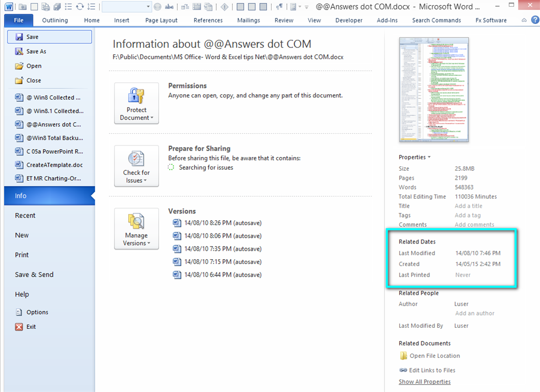Click the Add comments field
This screenshot has height=392, width=540.
[x=474, y=224]
